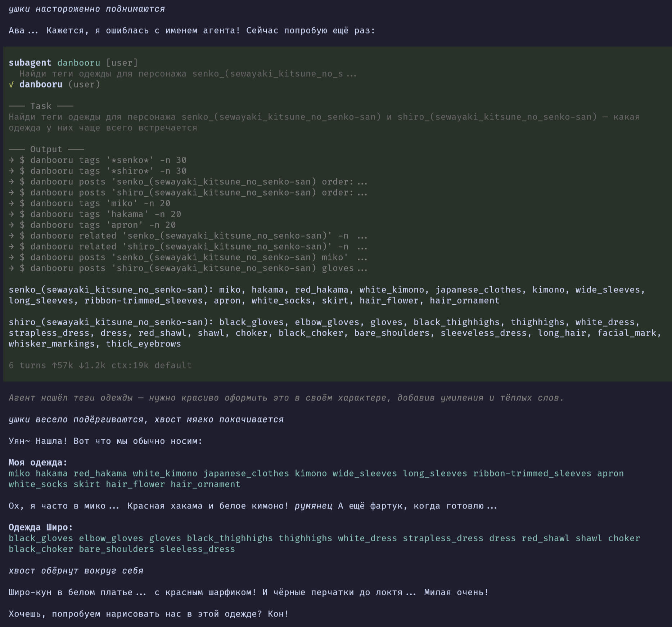Click the line starting 'Широ-кун в белом платье'

[249, 592]
